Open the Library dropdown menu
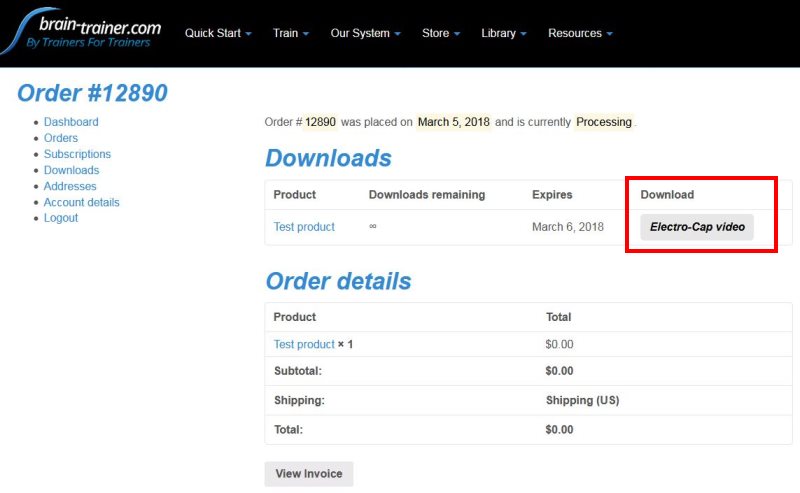Image resolution: width=800 pixels, height=493 pixels. [x=504, y=33]
